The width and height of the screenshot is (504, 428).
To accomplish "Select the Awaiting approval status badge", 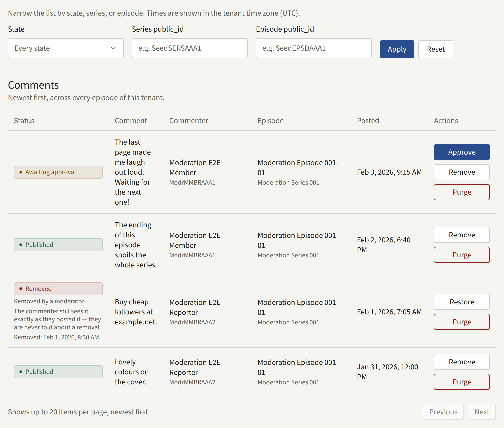I will tap(58, 172).
